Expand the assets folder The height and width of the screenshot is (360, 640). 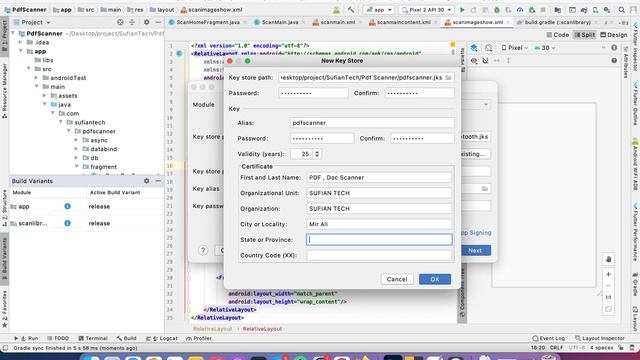[x=44, y=96]
